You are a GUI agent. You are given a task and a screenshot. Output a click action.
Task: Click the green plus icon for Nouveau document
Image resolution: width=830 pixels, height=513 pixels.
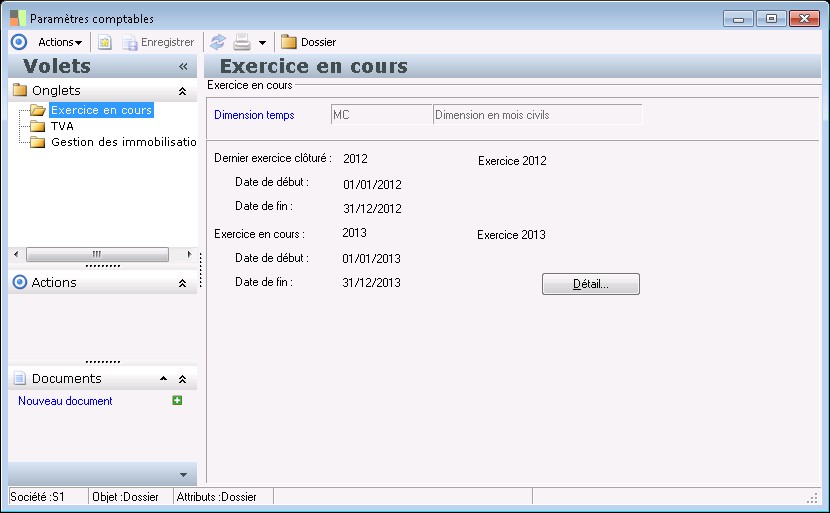point(177,400)
